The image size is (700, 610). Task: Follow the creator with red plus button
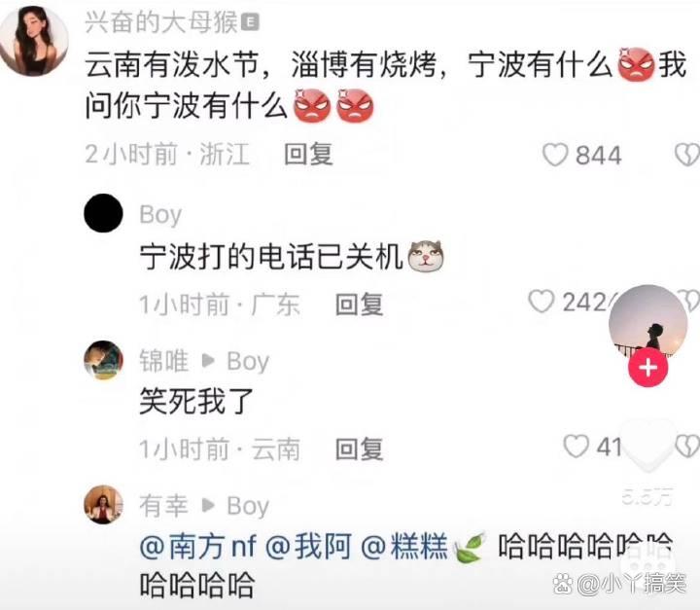(x=648, y=368)
